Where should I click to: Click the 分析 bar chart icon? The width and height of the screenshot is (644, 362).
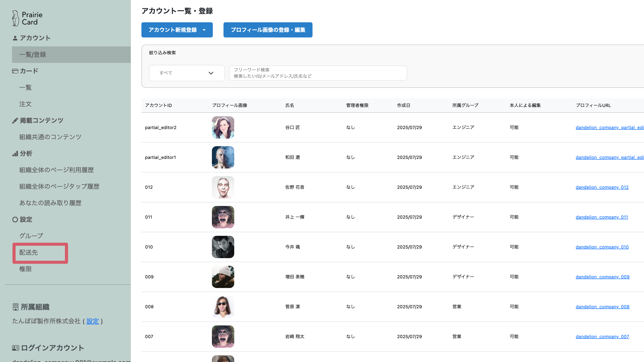coord(15,154)
